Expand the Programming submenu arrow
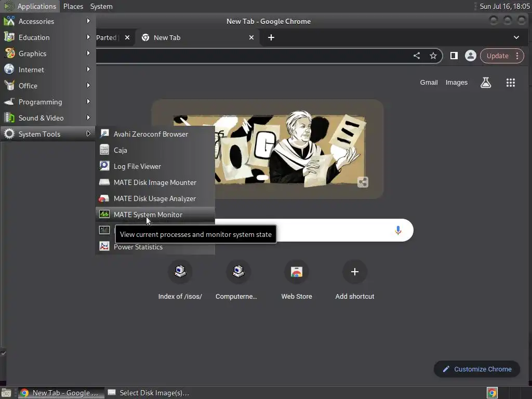The height and width of the screenshot is (399, 532). coord(88,101)
